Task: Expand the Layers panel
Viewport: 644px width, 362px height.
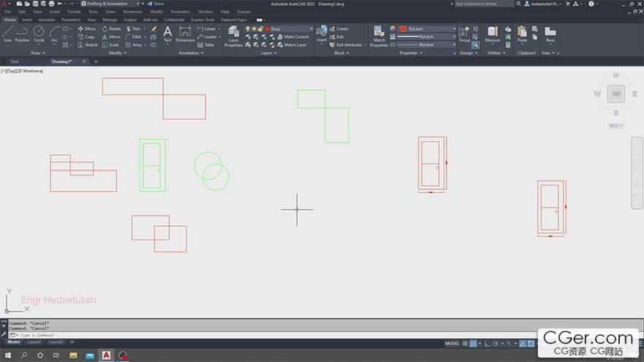Action: coord(269,53)
